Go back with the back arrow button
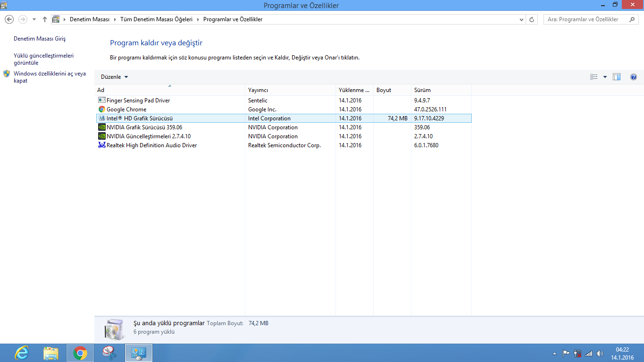 [x=9, y=19]
